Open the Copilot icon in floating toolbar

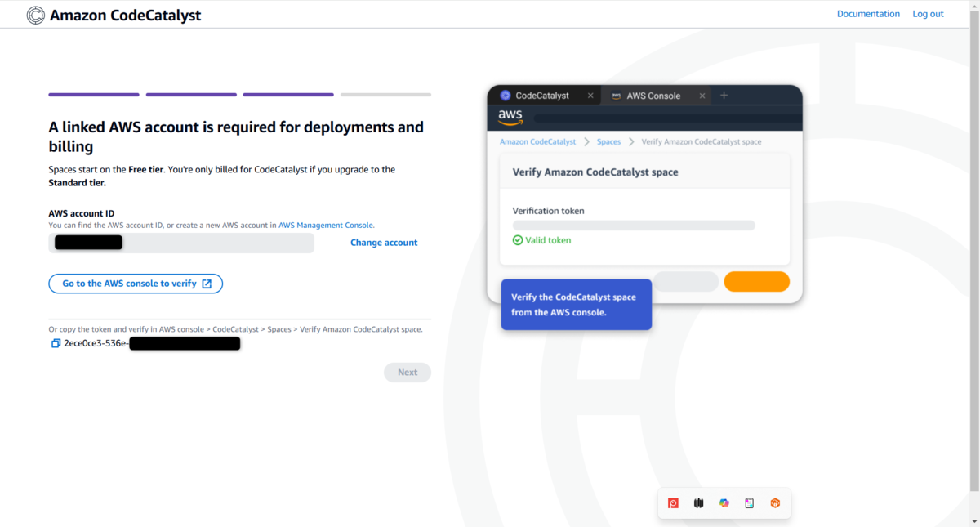coord(724,503)
